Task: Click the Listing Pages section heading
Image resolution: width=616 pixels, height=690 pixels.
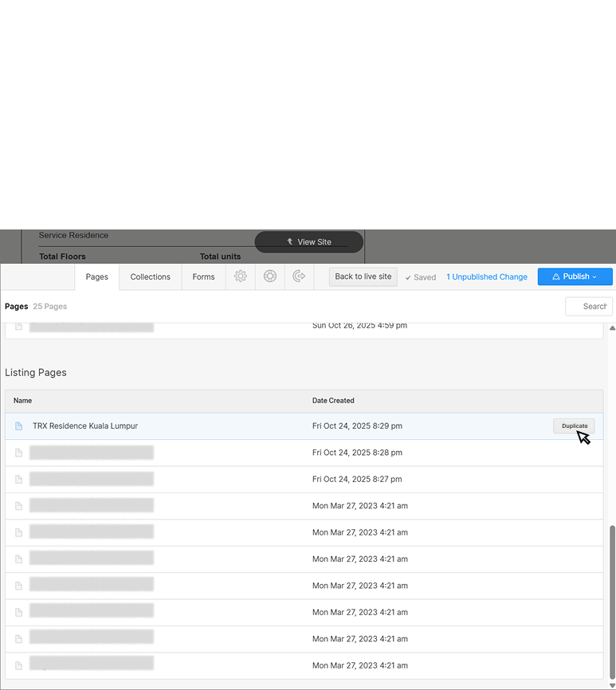Action: 36,372
